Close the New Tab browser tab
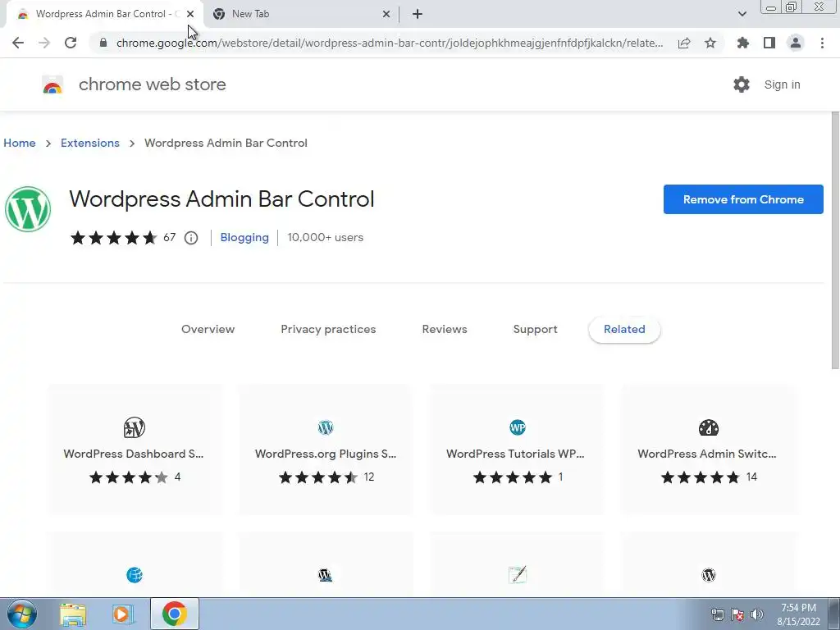Image resolution: width=840 pixels, height=630 pixels. [386, 14]
